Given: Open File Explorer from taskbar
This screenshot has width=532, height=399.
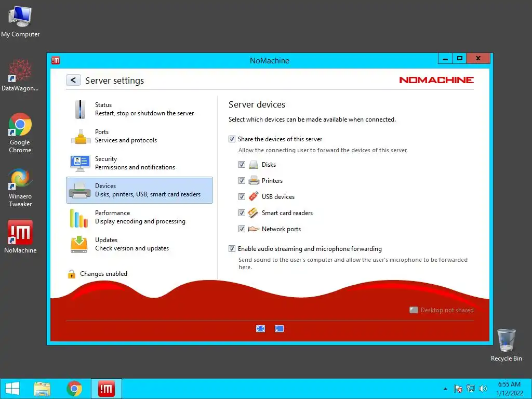Looking at the screenshot, I should point(42,389).
